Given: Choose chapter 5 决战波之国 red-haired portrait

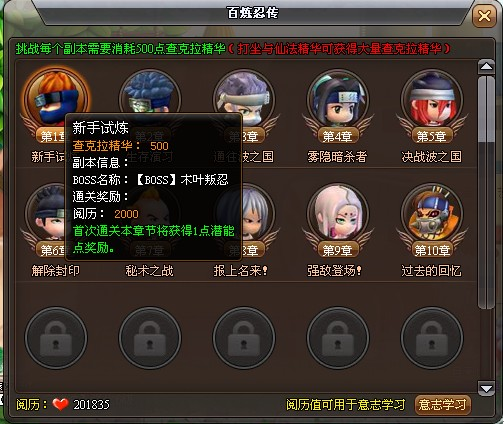Looking at the screenshot, I should [431, 99].
